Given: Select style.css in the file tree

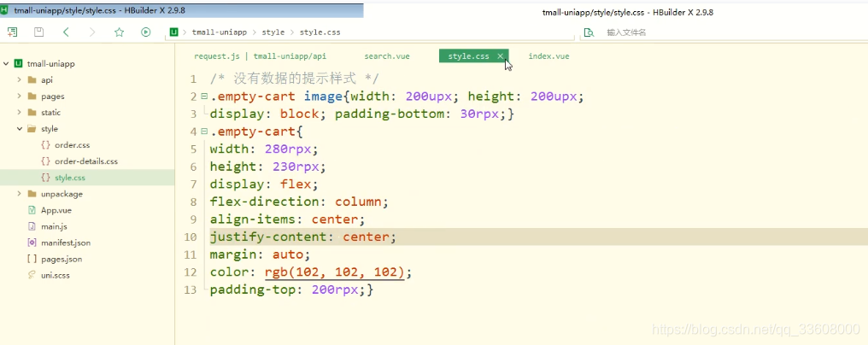Looking at the screenshot, I should [x=70, y=178].
